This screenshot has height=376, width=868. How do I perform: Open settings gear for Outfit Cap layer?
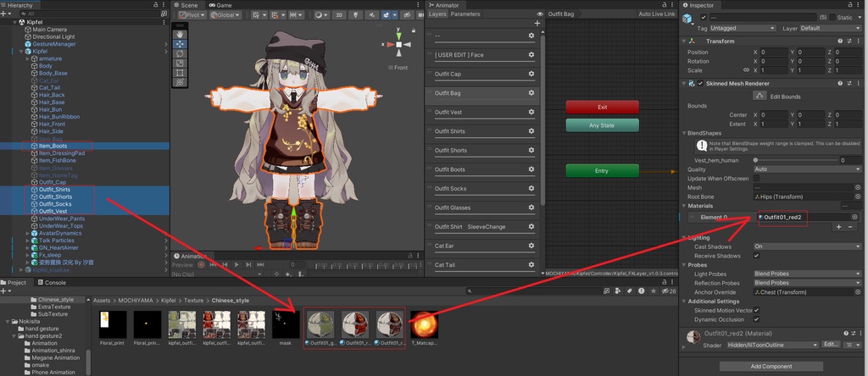531,74
